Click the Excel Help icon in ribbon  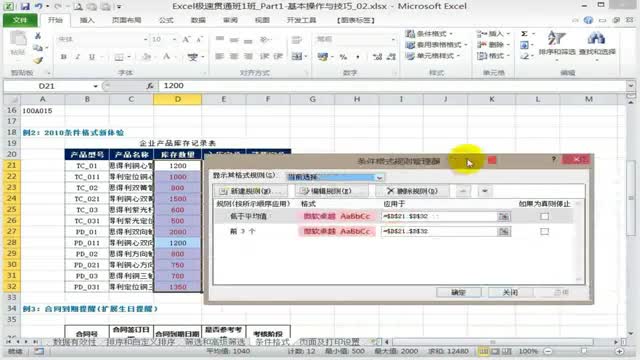click(588, 20)
